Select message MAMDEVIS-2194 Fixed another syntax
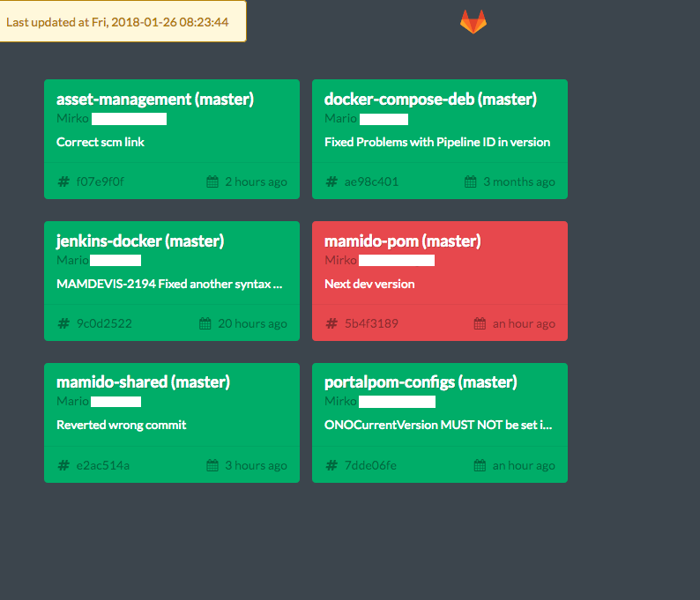 pyautogui.click(x=169, y=284)
